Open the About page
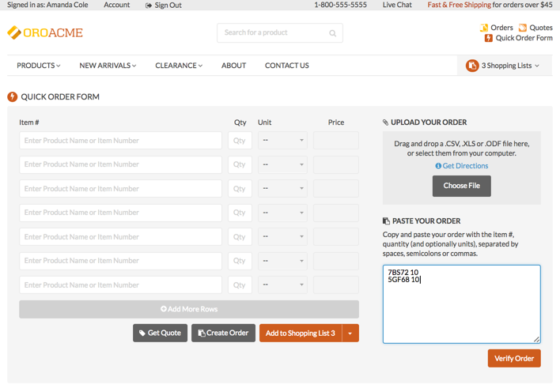The height and width of the screenshot is (392, 560). 233,66
